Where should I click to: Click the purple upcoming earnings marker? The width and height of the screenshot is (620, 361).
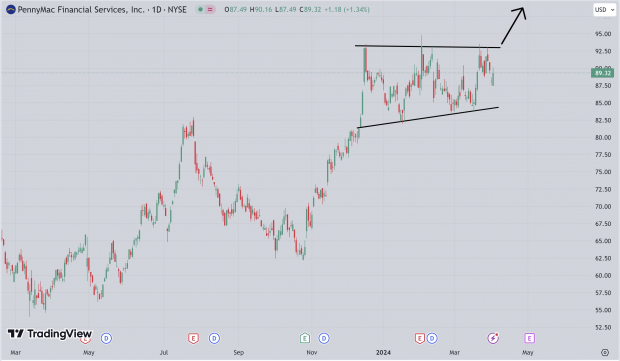pos(529,338)
